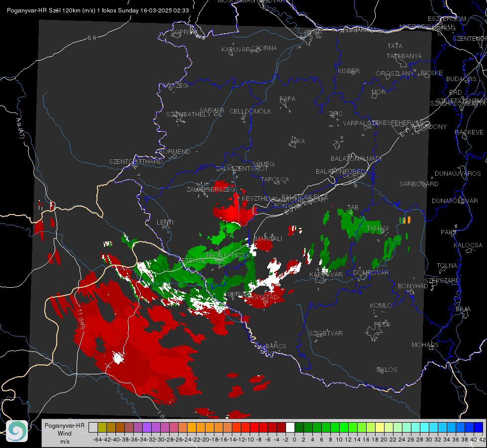Click the teal swirl logo icon
487x448 pixels.
tap(17, 431)
